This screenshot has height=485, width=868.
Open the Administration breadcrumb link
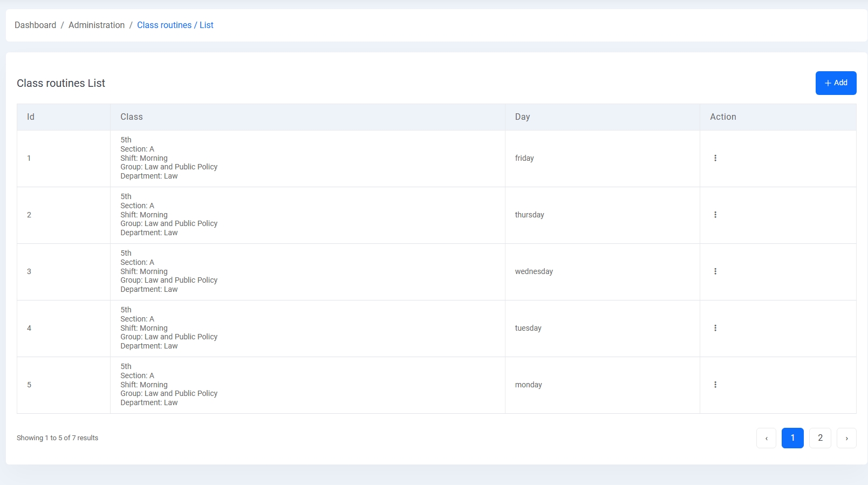(x=97, y=25)
